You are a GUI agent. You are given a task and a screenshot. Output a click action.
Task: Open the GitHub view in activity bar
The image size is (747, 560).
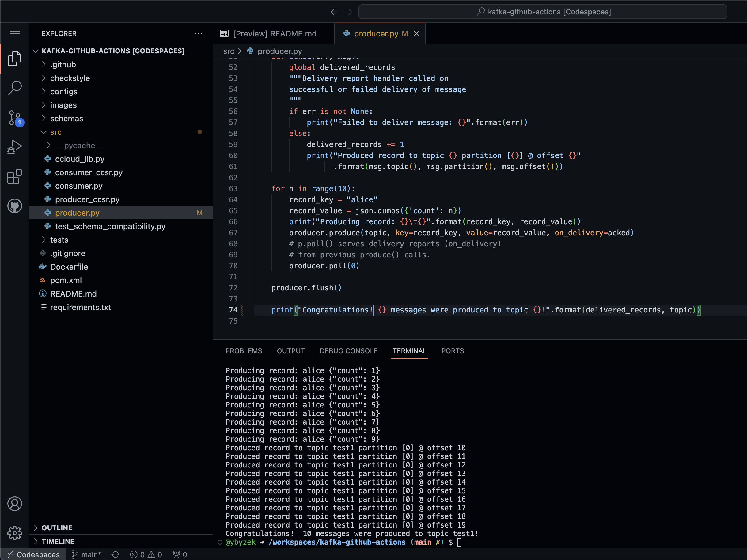[14, 206]
